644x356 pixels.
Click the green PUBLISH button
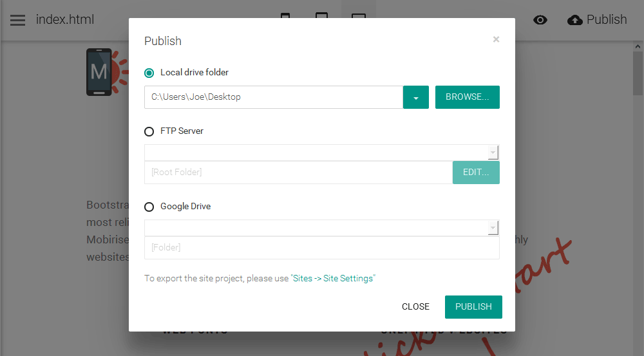pyautogui.click(x=473, y=306)
